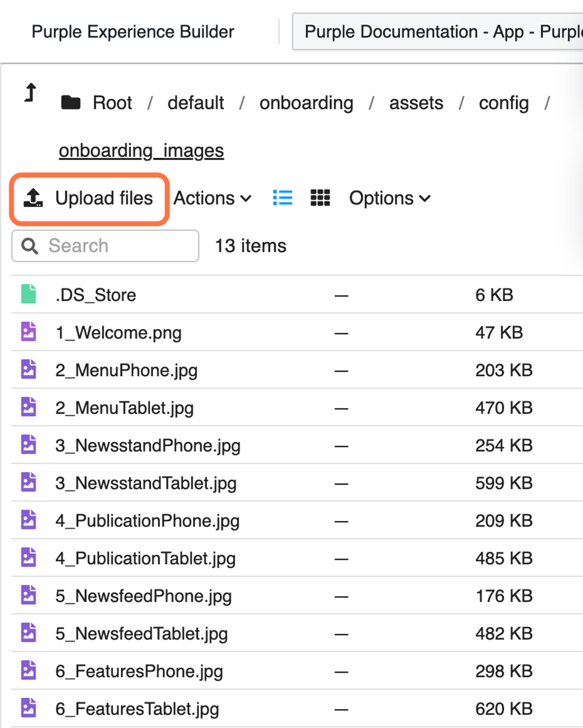
Task: Click the search magnifier icon
Action: (x=30, y=246)
